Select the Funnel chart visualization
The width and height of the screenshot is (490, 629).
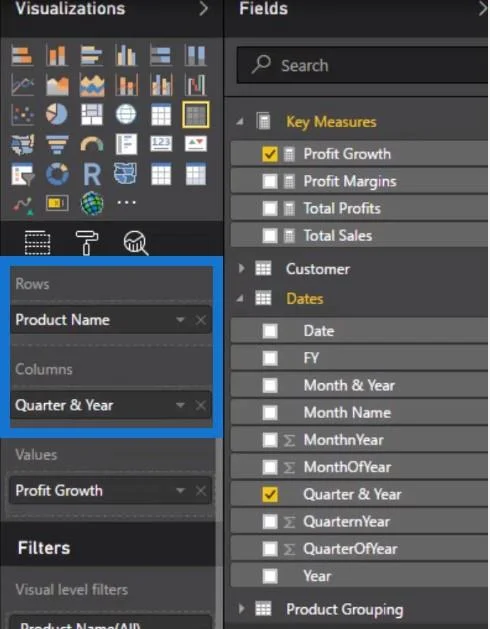[x=57, y=144]
